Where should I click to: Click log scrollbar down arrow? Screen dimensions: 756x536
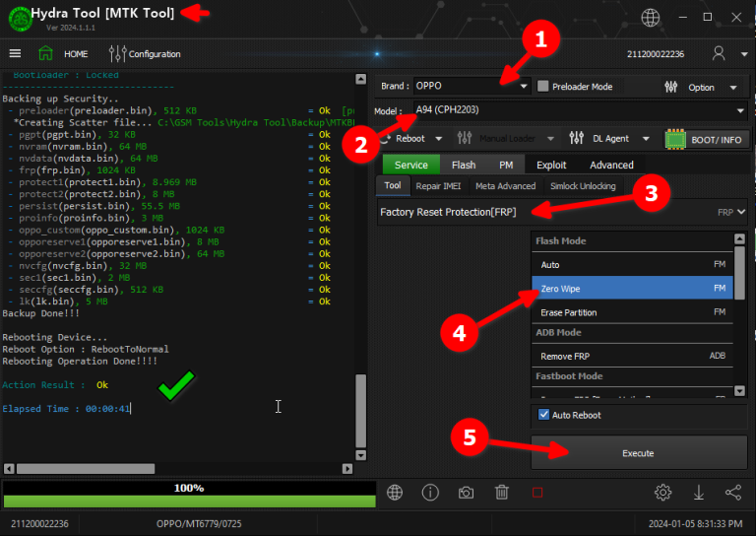point(360,455)
